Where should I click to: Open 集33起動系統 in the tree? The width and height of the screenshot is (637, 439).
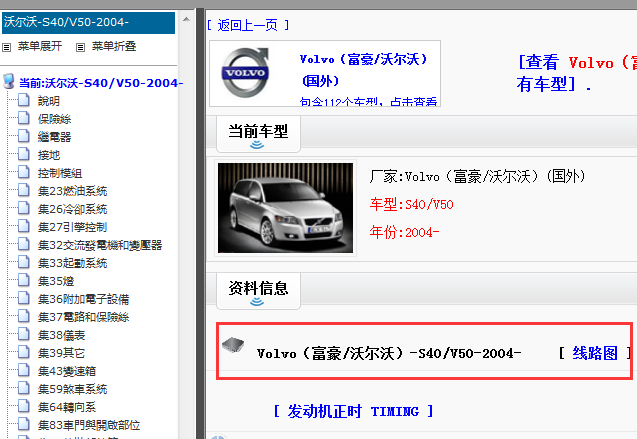point(72,263)
